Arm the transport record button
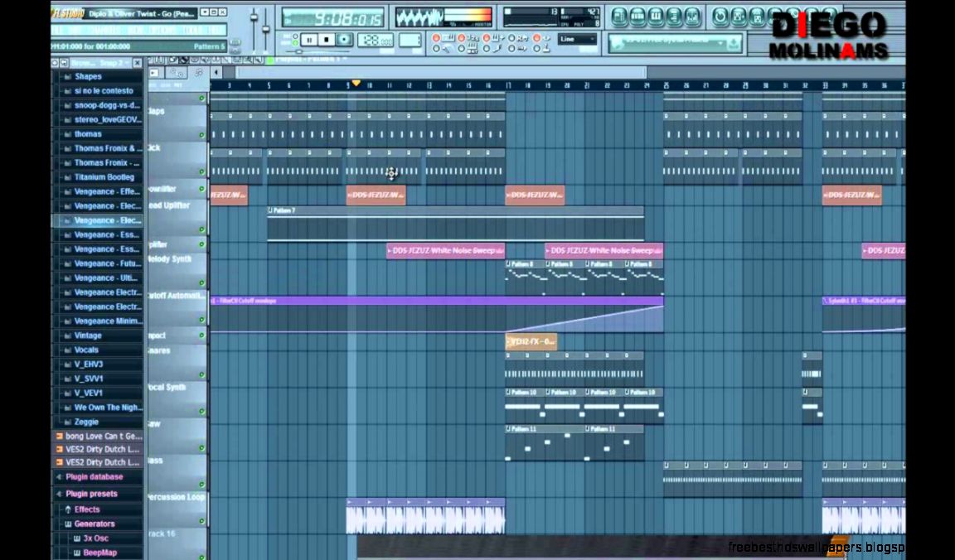Image resolution: width=955 pixels, height=560 pixels. tap(344, 40)
